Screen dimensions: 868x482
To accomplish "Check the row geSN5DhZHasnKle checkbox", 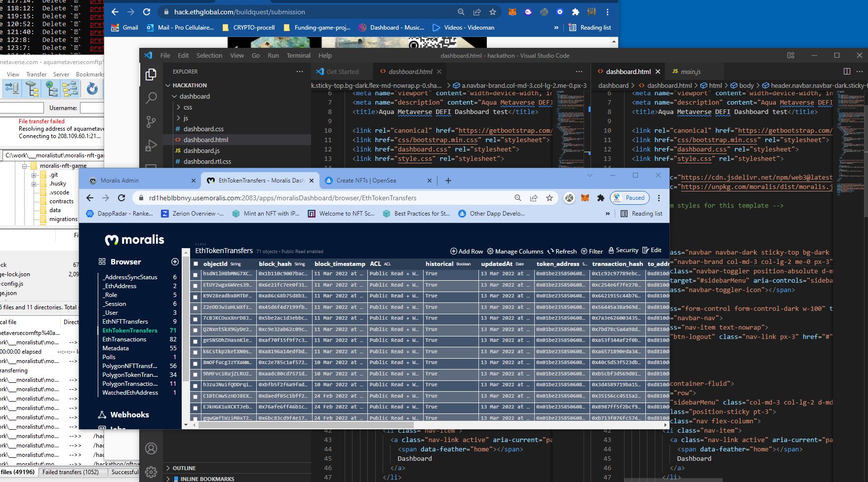I will click(x=196, y=341).
